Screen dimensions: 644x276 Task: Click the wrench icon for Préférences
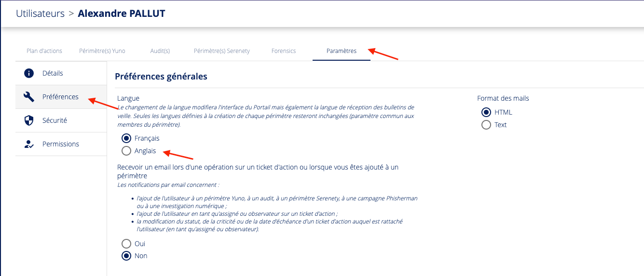(x=29, y=97)
